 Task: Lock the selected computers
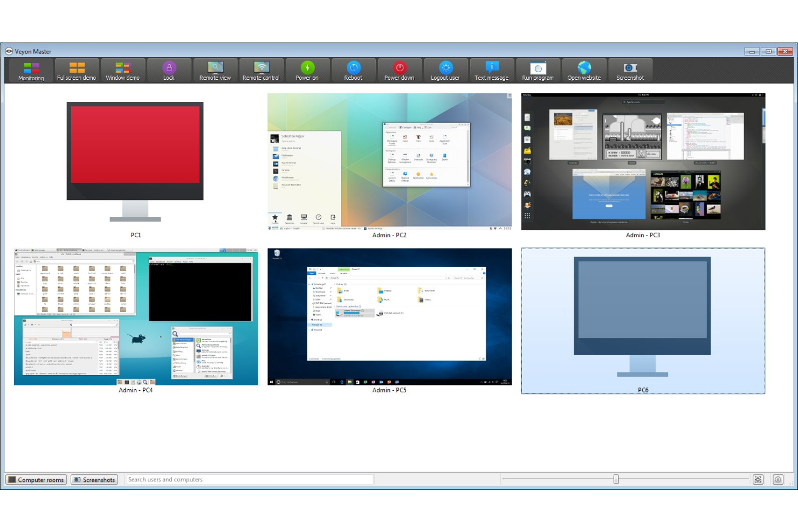click(x=169, y=70)
